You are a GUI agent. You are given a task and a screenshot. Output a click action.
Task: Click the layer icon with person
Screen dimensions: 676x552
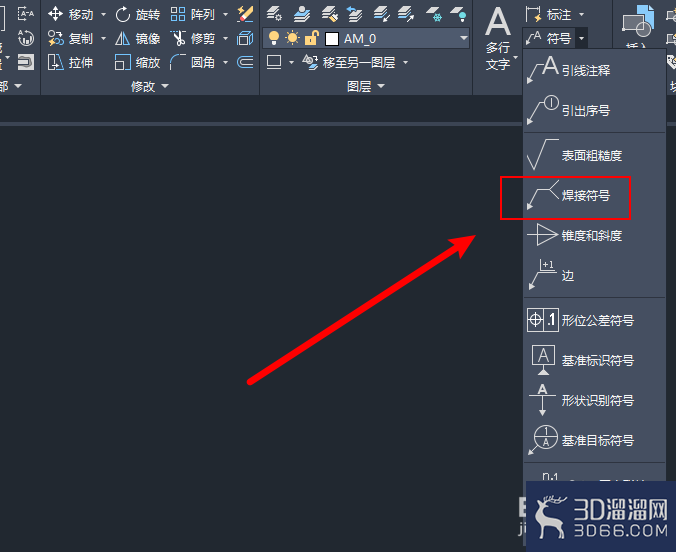[x=302, y=13]
